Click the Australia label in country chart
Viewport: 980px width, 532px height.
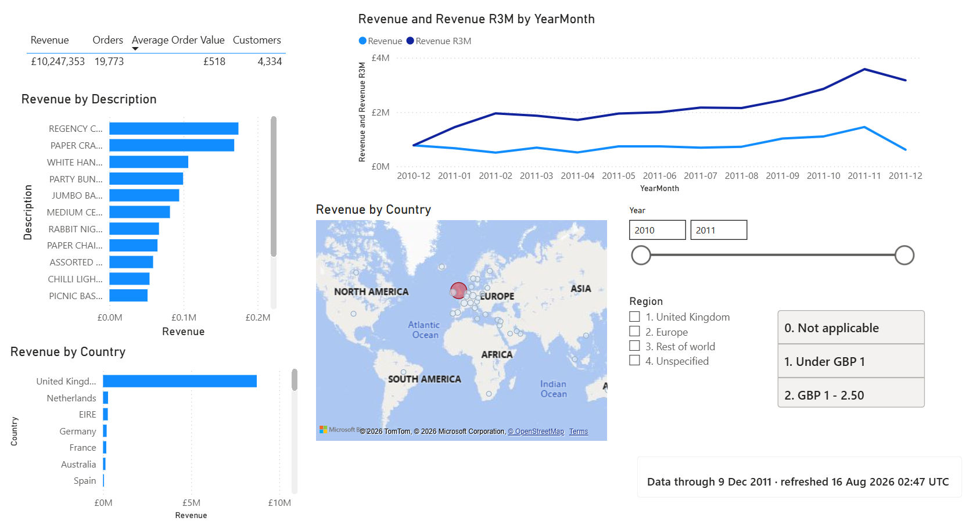tap(78, 464)
